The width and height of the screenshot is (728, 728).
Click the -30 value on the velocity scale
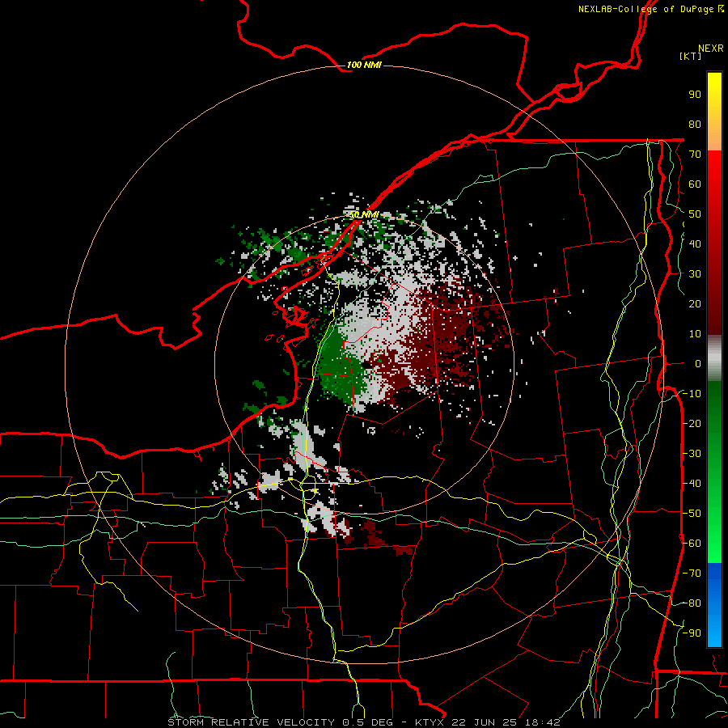[x=692, y=454]
